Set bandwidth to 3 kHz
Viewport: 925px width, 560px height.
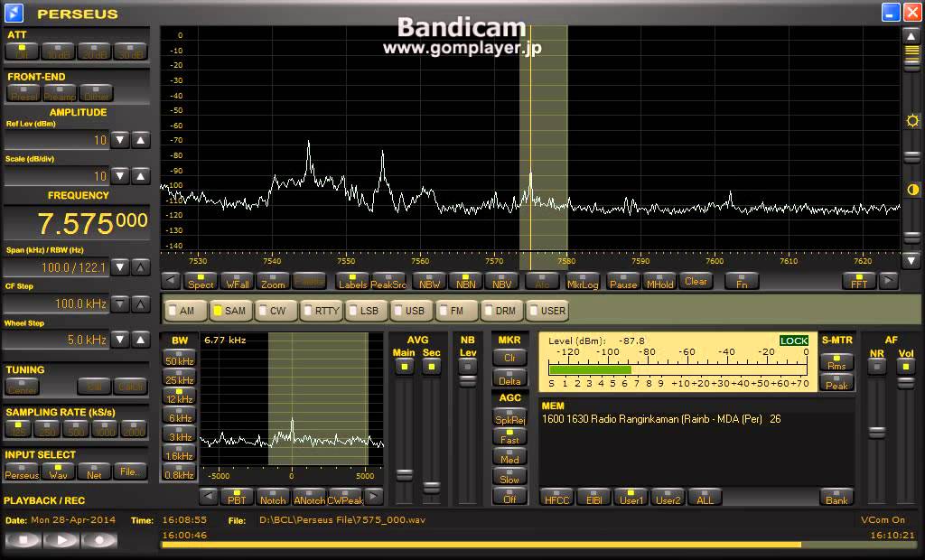(x=180, y=434)
